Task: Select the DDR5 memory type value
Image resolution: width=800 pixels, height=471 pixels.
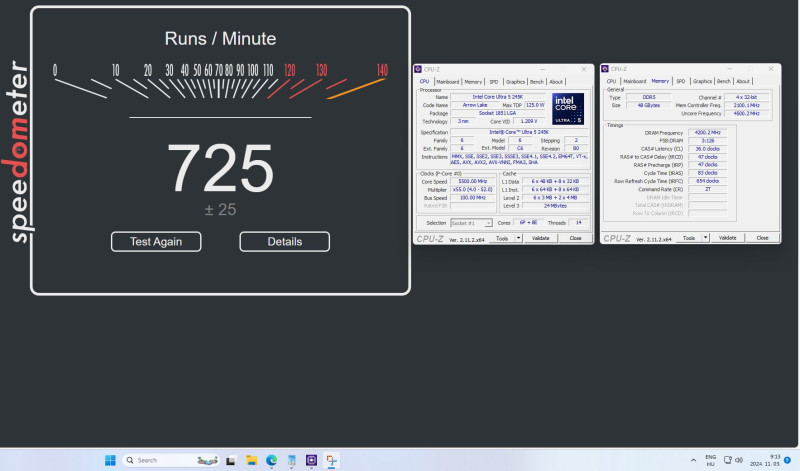Action: click(649, 97)
